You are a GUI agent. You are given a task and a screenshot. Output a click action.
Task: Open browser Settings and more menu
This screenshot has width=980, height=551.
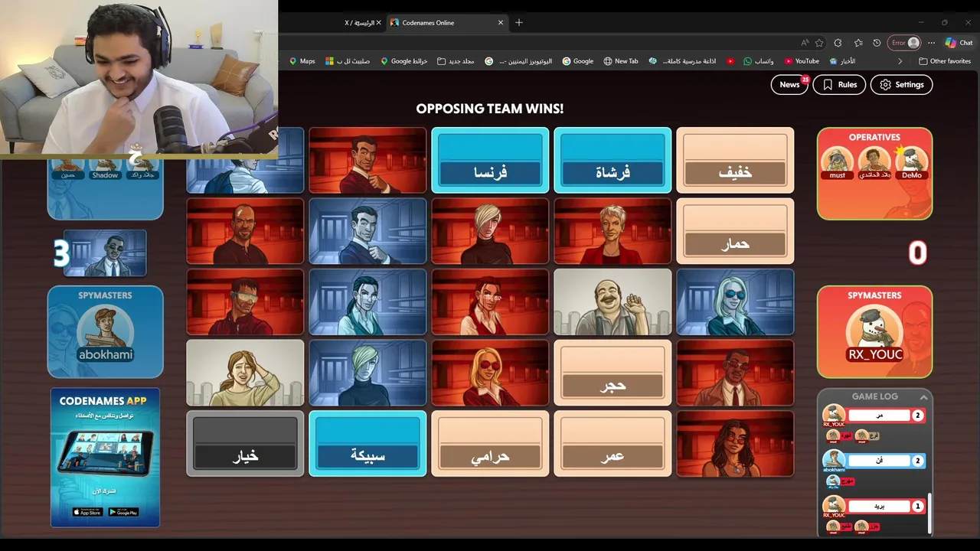point(931,43)
